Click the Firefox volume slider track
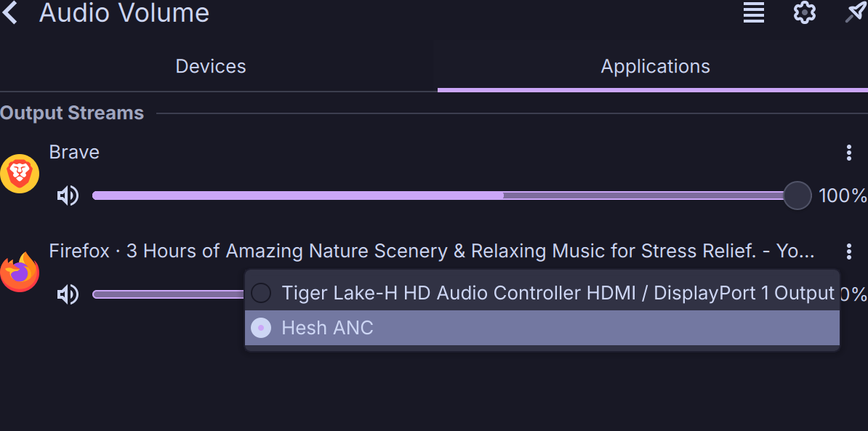 (x=167, y=294)
